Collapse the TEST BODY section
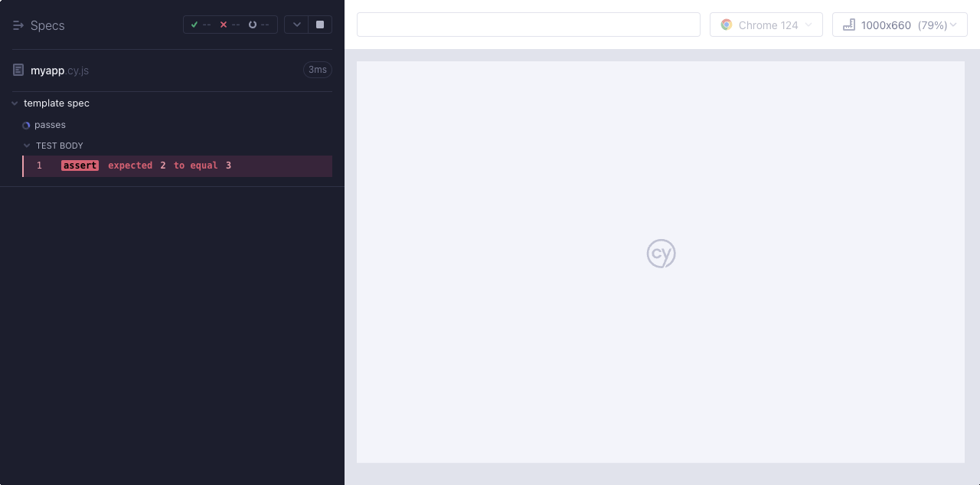The width and height of the screenshot is (980, 485). coord(28,146)
